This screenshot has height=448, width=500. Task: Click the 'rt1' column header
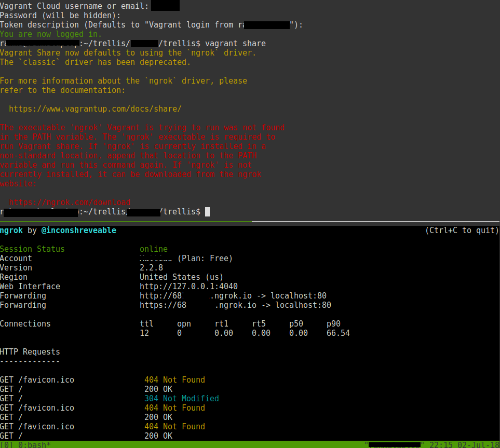pyautogui.click(x=222, y=324)
